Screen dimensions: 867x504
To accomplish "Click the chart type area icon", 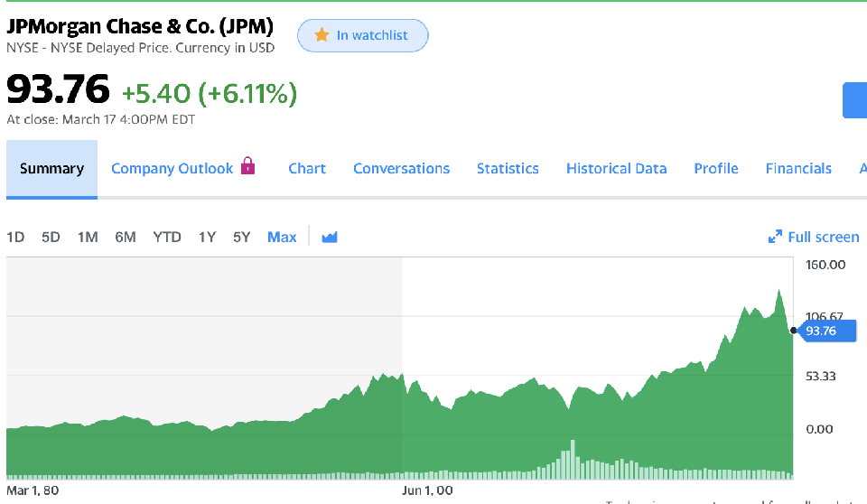I will click(330, 237).
